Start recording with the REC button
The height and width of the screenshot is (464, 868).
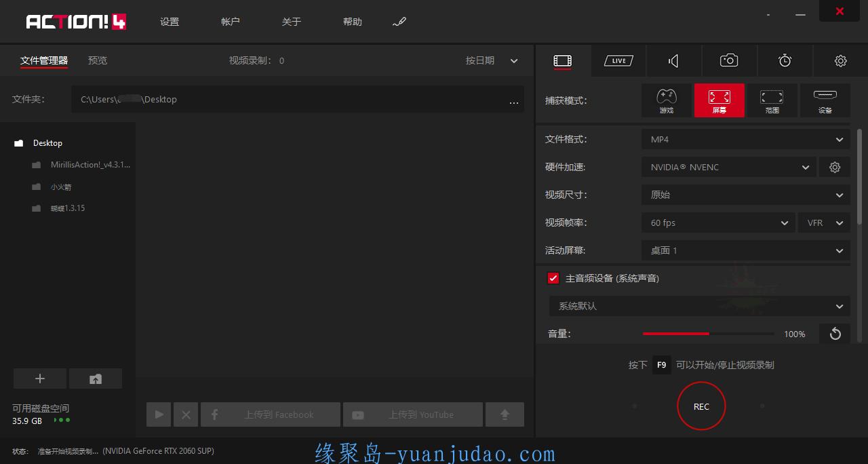[701, 406]
